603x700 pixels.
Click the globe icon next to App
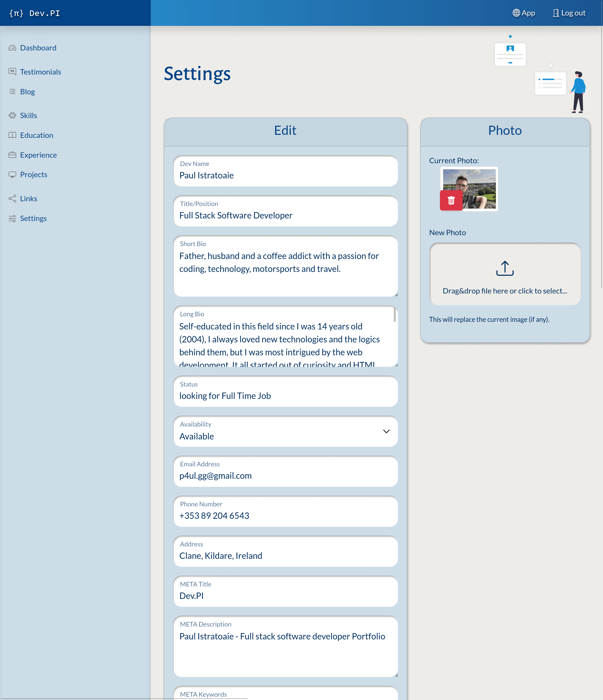point(516,13)
